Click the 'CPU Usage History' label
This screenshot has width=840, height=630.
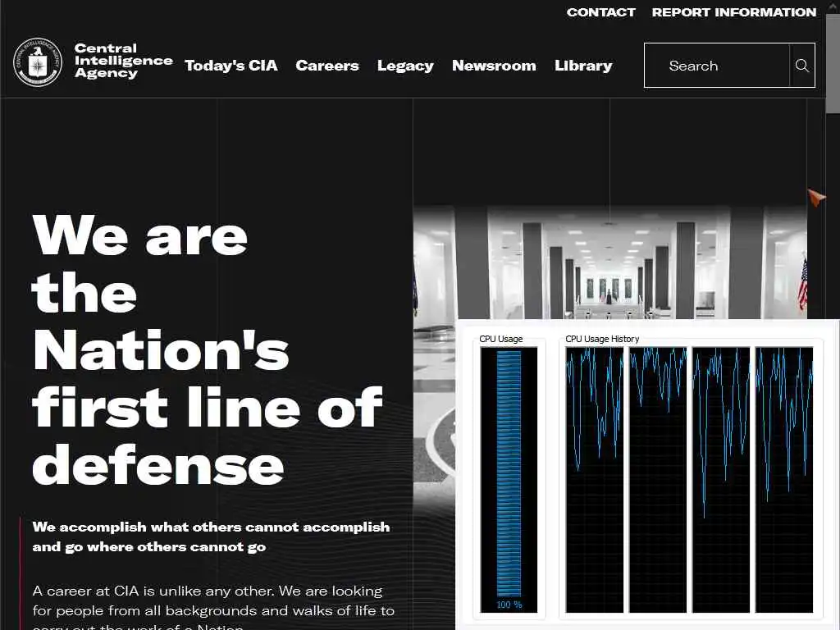[x=602, y=339]
